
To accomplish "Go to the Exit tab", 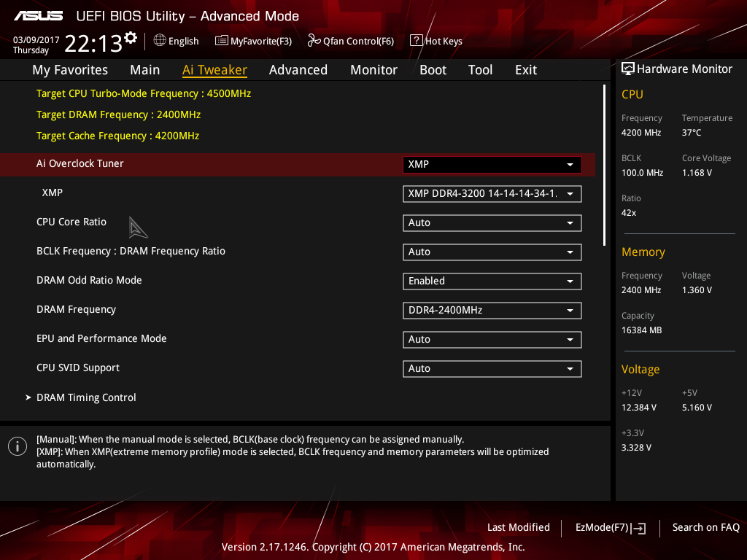I will point(526,70).
